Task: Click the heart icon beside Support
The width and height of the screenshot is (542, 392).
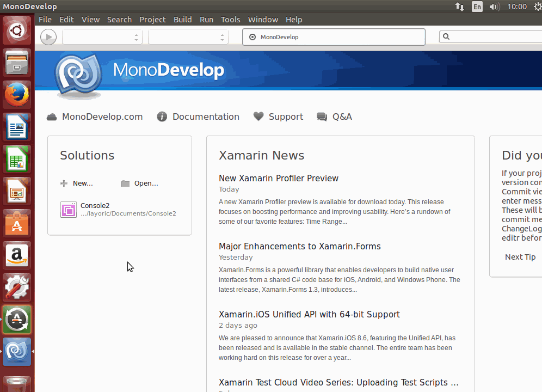Action: click(258, 117)
